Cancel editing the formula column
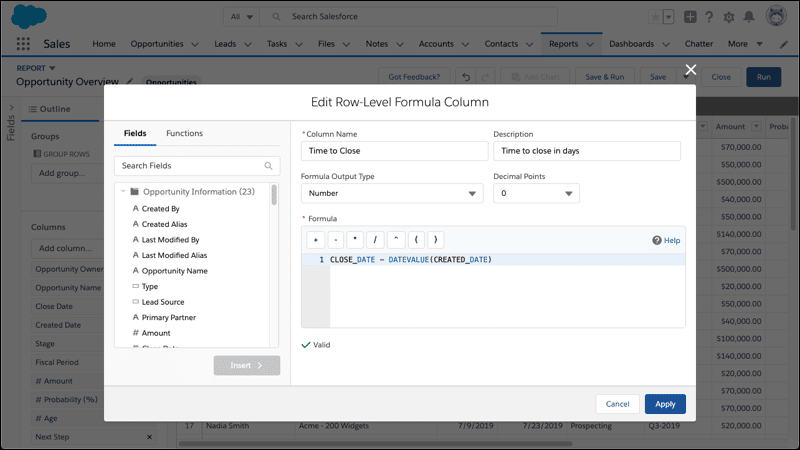 pos(617,404)
